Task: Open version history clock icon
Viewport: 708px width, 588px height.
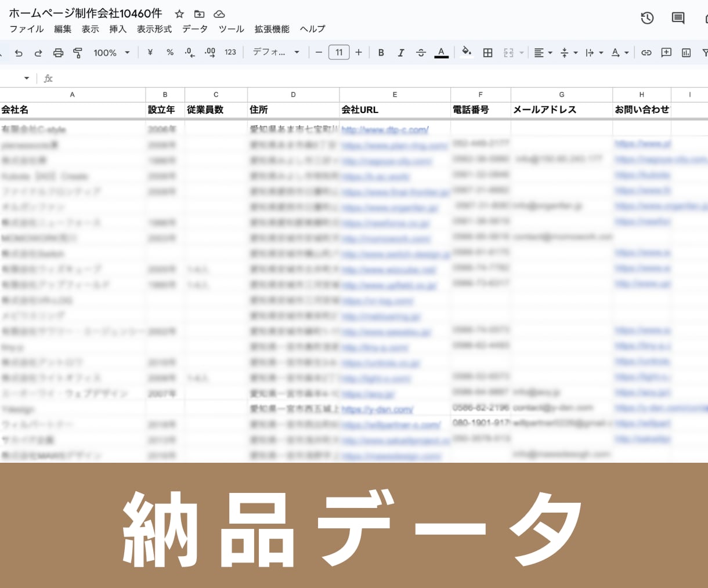Action: pyautogui.click(x=647, y=18)
